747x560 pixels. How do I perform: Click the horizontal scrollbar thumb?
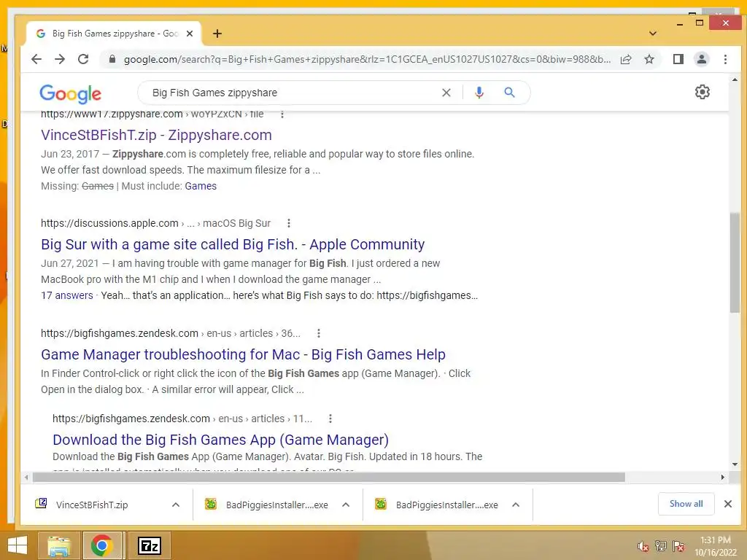click(x=329, y=477)
